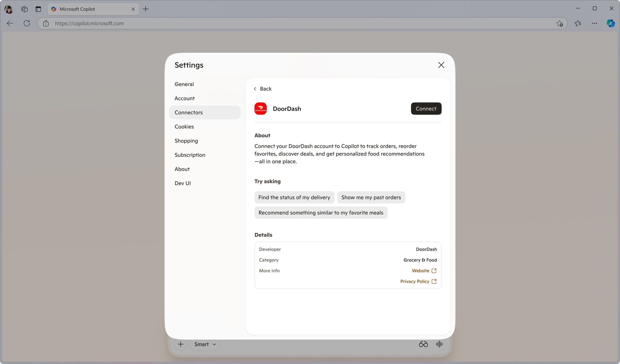Go back to the previous page
This screenshot has width=620, height=364.
pos(10,23)
